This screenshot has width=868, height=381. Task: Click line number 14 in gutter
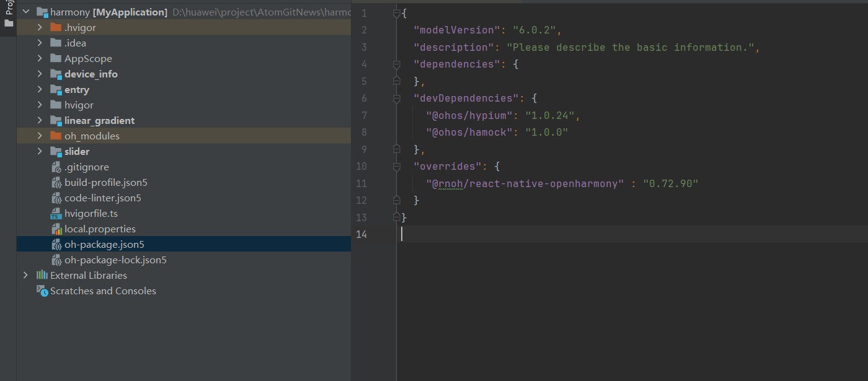point(362,234)
